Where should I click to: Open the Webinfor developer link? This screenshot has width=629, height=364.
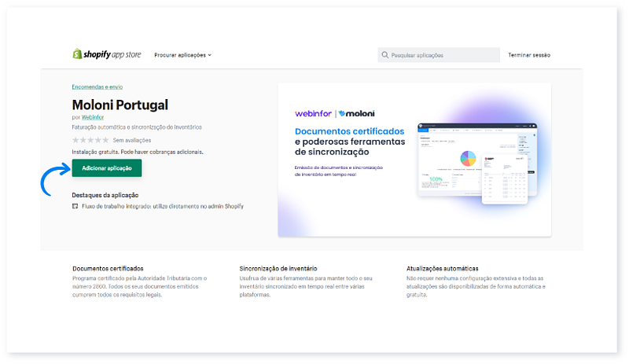(x=93, y=117)
